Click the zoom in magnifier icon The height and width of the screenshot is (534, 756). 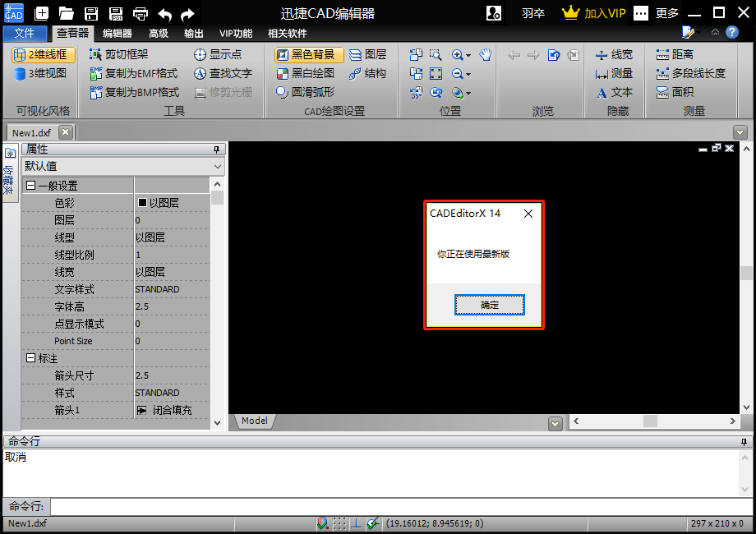pyautogui.click(x=457, y=54)
